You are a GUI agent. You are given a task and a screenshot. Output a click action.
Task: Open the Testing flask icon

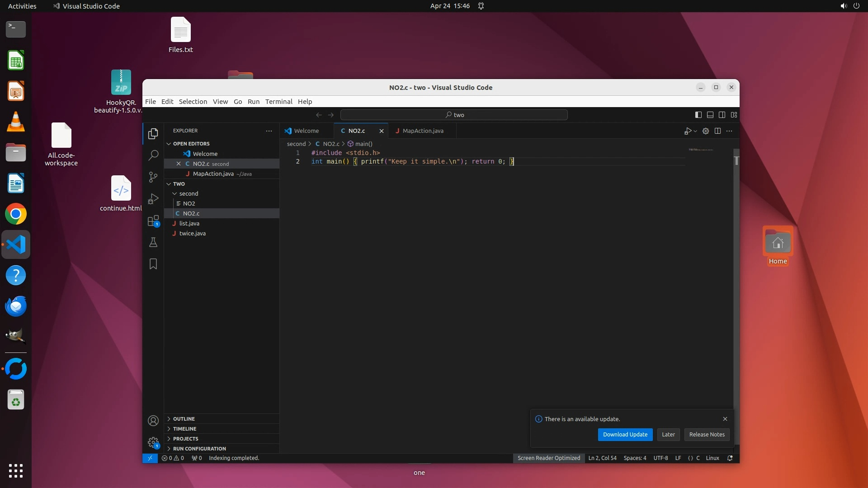(x=153, y=243)
